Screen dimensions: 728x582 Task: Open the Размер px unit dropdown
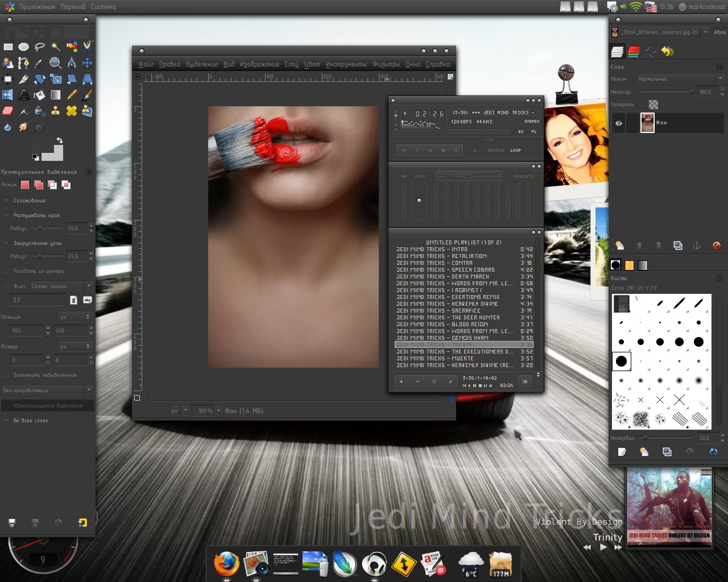(75, 346)
